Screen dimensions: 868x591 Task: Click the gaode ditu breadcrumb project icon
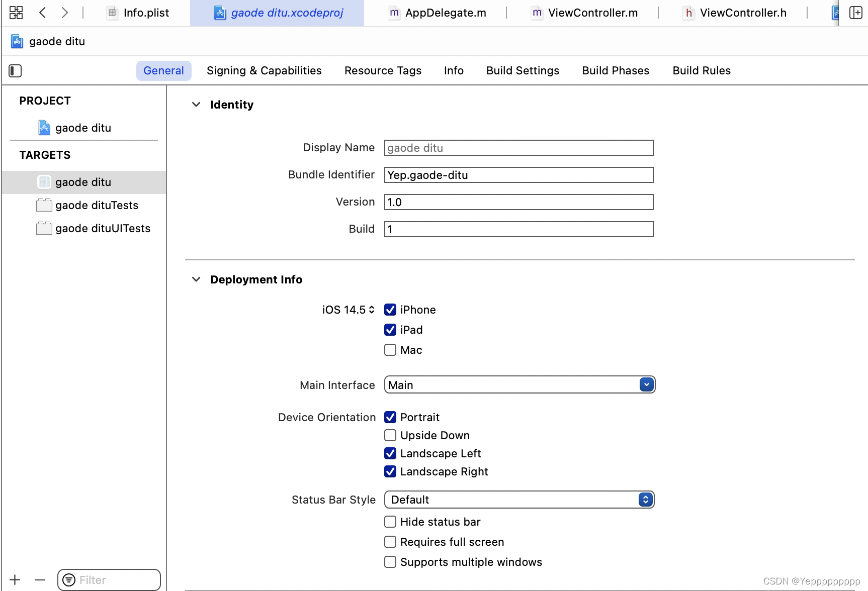click(x=17, y=41)
